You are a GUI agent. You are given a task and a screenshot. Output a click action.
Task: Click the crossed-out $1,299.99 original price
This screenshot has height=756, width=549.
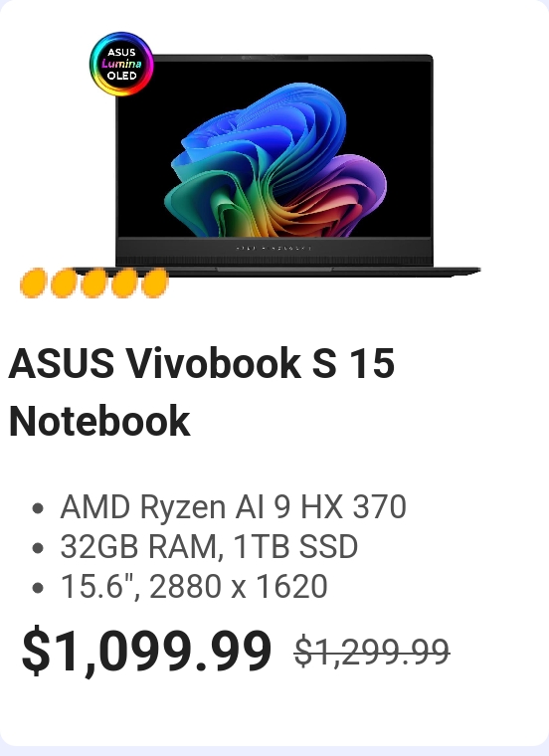tap(372, 652)
